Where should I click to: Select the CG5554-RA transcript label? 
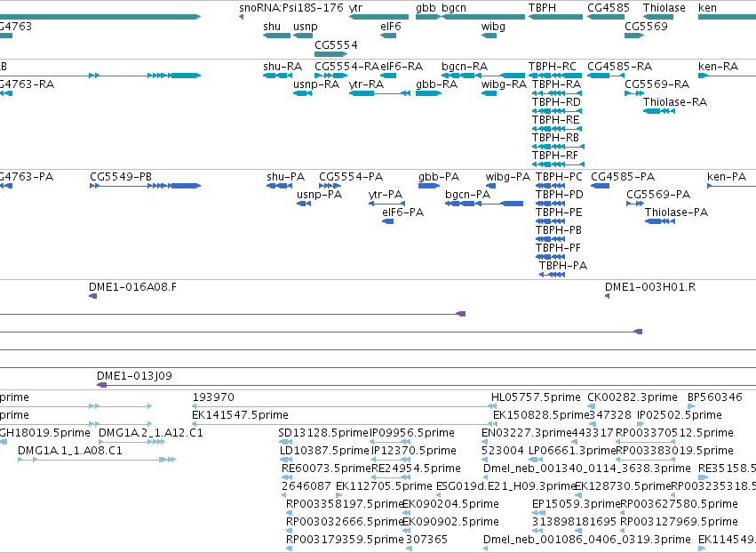pos(346,66)
